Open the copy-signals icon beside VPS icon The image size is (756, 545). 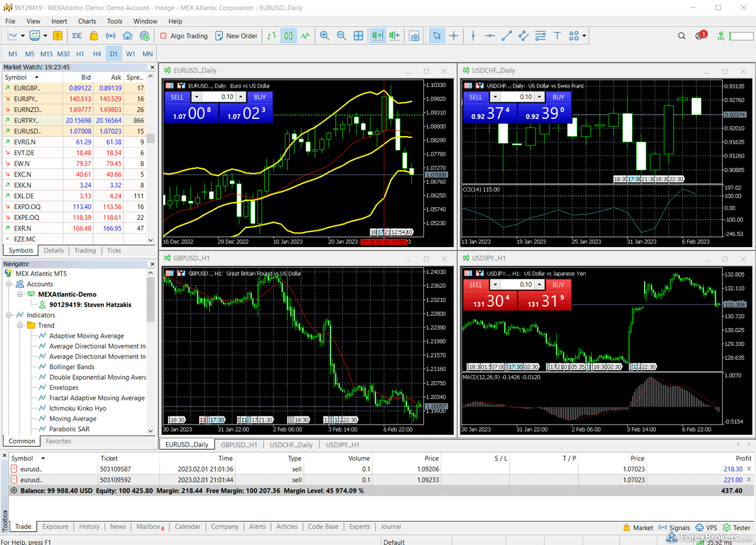[146, 36]
